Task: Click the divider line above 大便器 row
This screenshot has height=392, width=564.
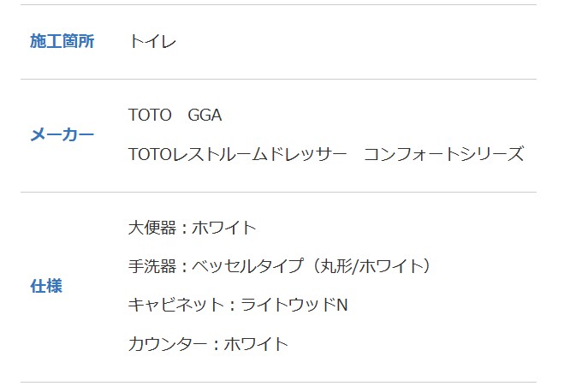Action: tap(278, 192)
